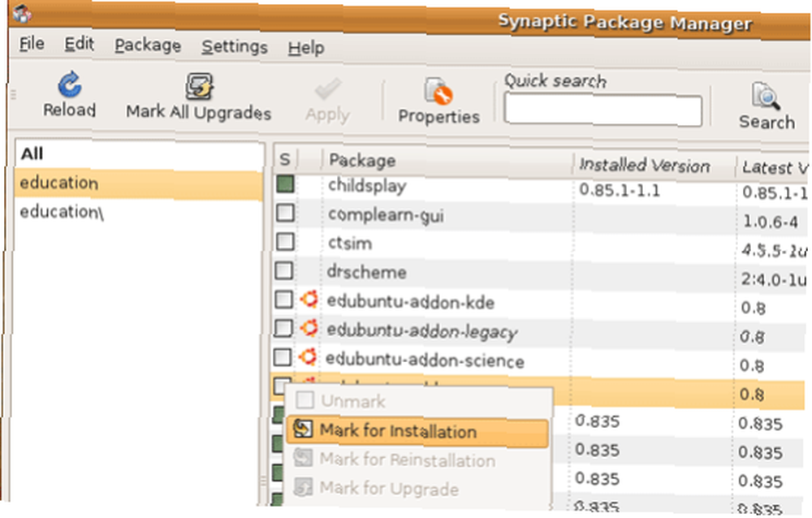Screen dimensions: 812x518
Task: Click the icon next to Mark for Installation
Action: [303, 429]
